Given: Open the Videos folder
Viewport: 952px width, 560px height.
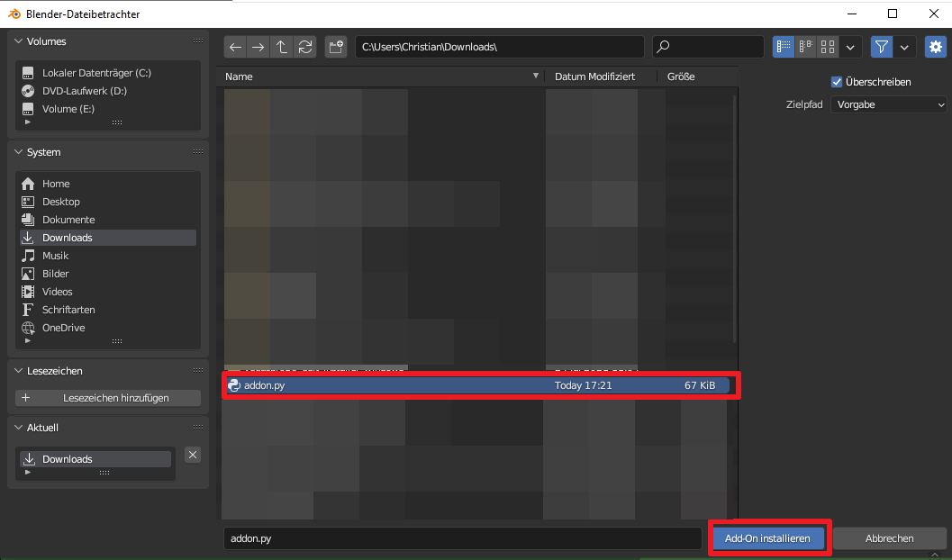Looking at the screenshot, I should 108,292.
